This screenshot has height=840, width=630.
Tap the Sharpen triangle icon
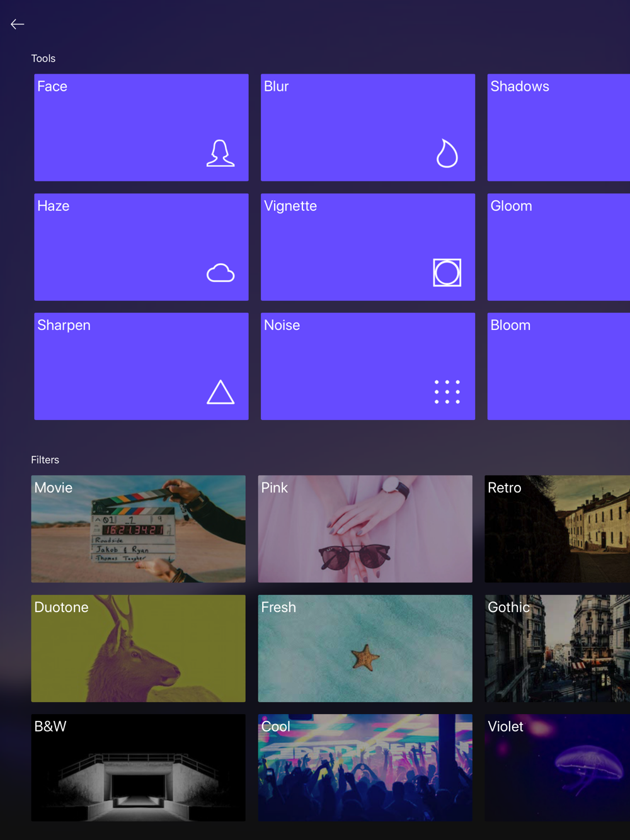coord(220,392)
